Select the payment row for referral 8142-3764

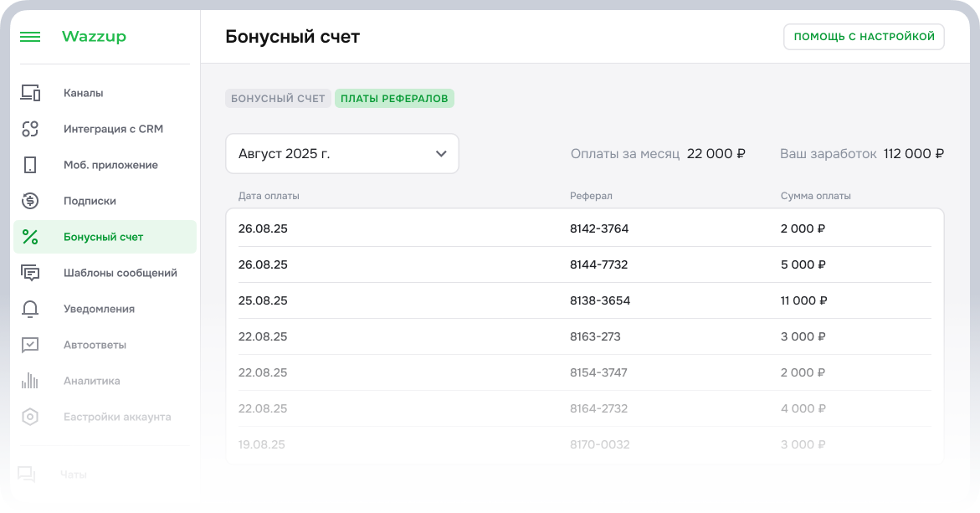[x=583, y=227]
